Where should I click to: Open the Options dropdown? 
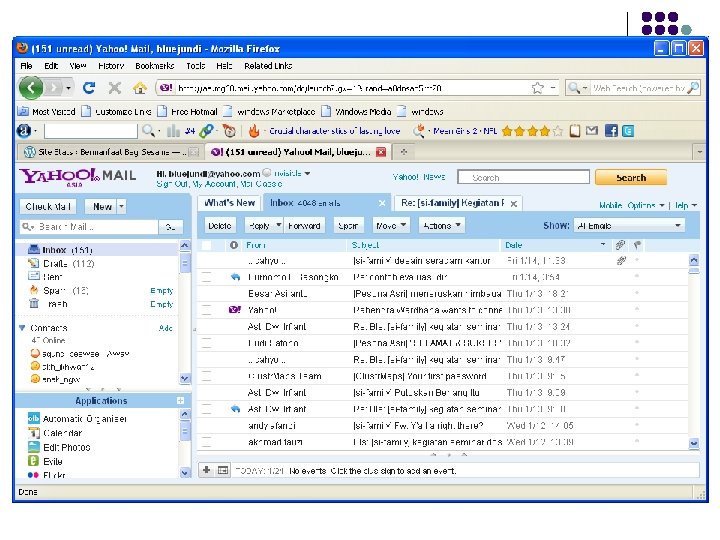[646, 205]
